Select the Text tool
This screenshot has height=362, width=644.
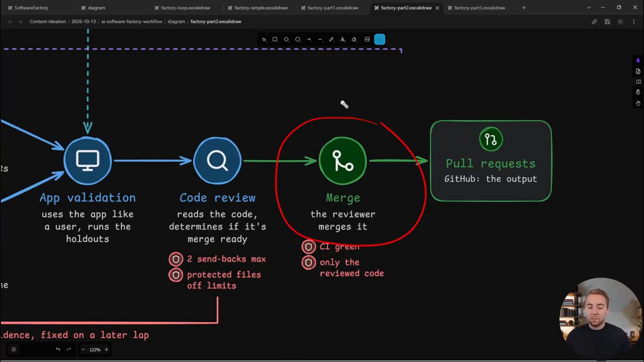343,39
